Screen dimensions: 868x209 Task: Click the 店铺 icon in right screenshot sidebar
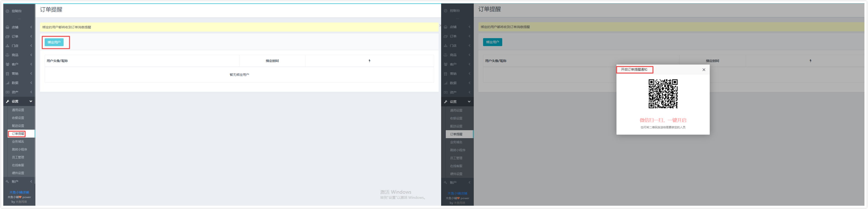pos(446,27)
